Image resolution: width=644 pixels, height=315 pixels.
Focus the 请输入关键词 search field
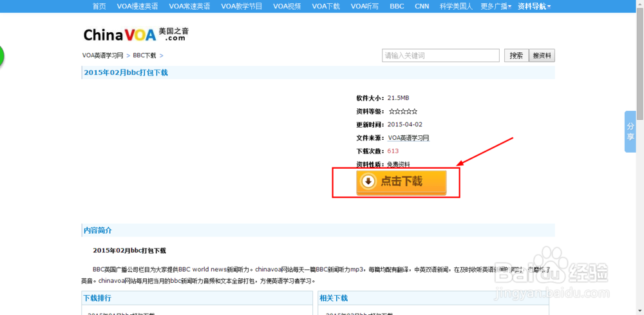(440, 55)
